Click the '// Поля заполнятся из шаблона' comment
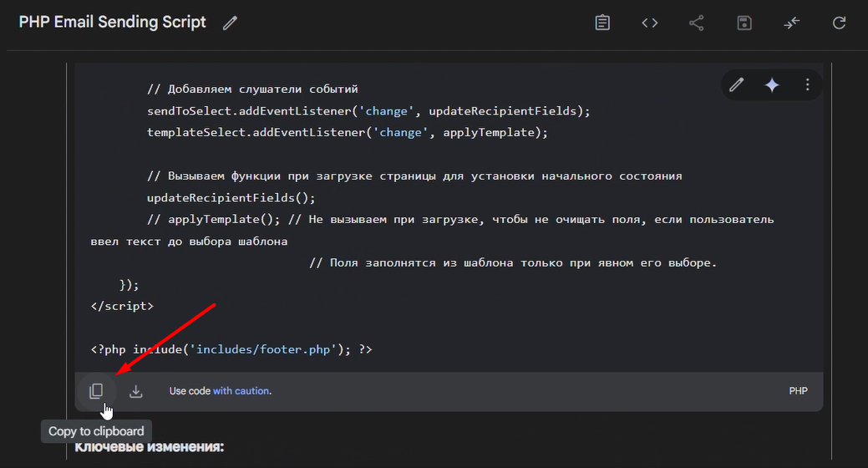The width and height of the screenshot is (868, 468). point(513,263)
